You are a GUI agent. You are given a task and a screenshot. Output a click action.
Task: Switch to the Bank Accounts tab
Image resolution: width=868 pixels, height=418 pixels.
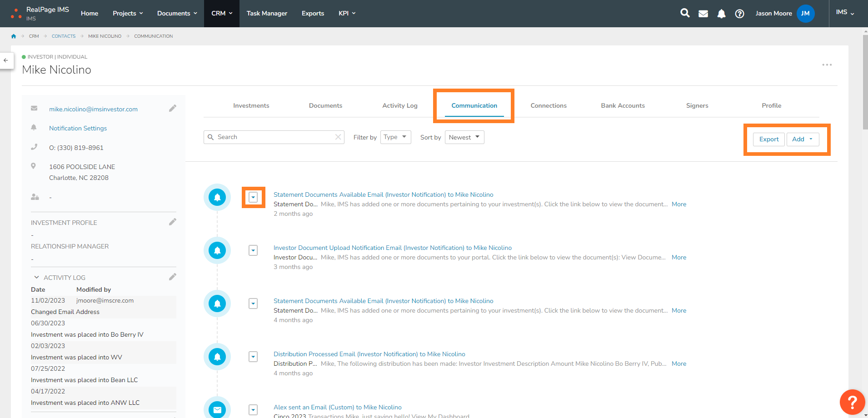[x=623, y=105]
